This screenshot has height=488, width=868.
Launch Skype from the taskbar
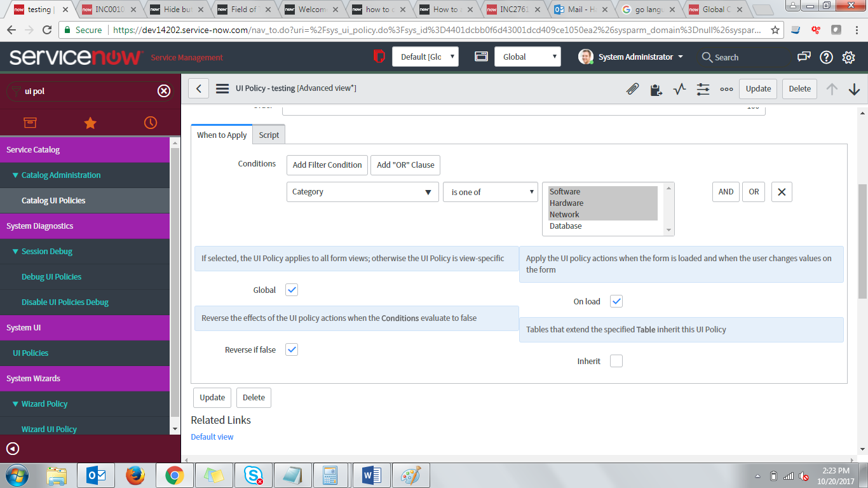coord(254,475)
